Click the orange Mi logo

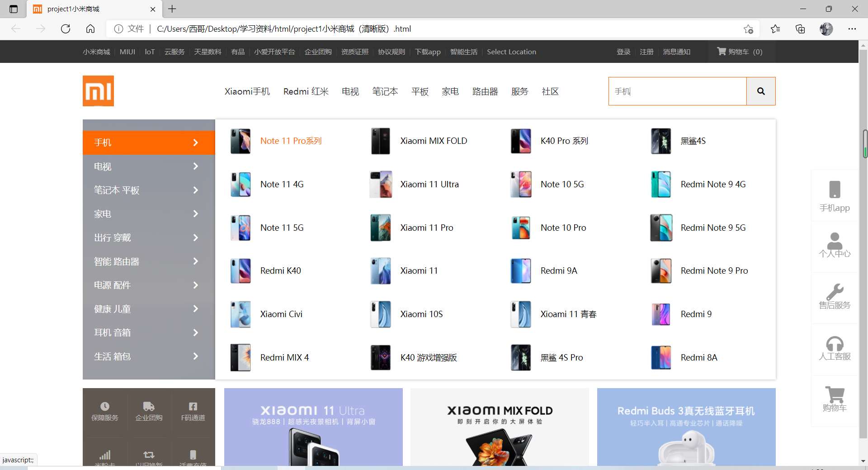[98, 91]
